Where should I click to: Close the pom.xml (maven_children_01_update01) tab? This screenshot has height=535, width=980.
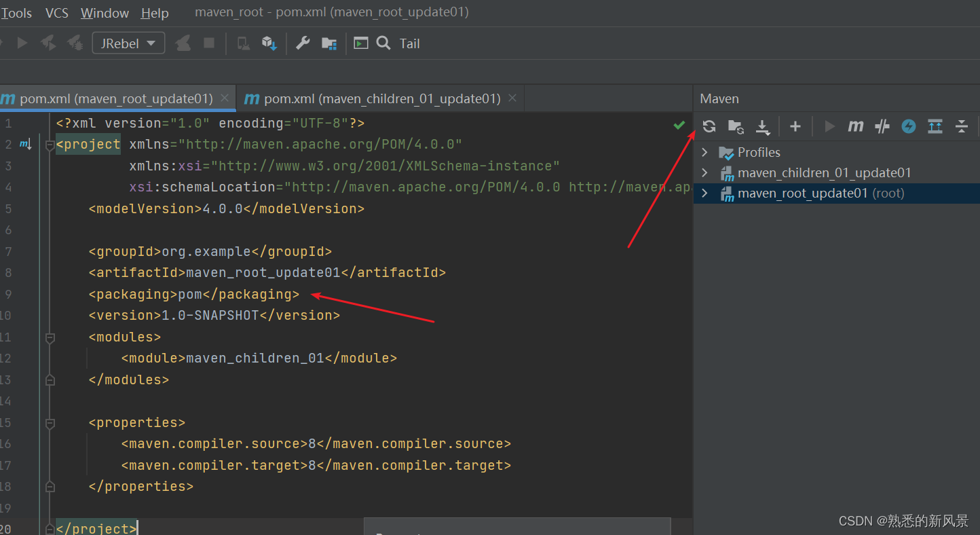(x=512, y=98)
